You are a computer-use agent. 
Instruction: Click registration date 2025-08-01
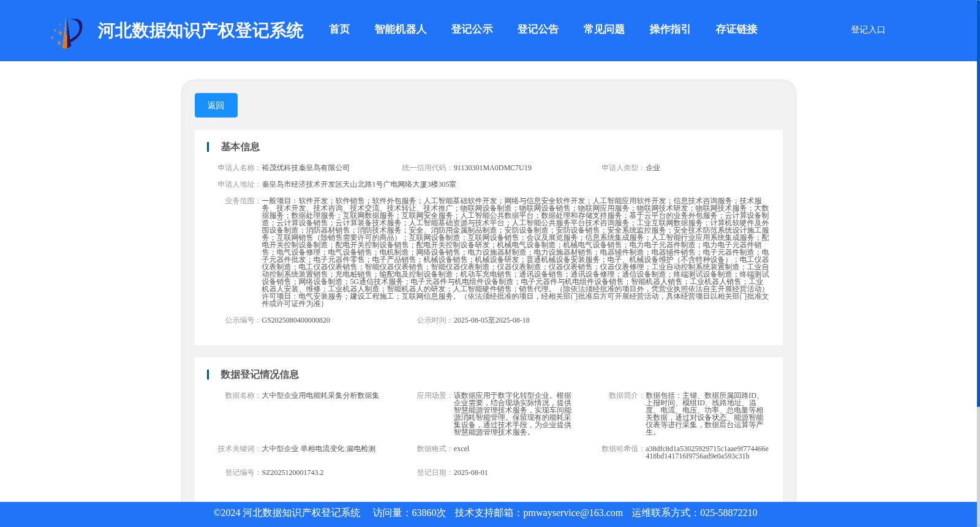coord(471,473)
